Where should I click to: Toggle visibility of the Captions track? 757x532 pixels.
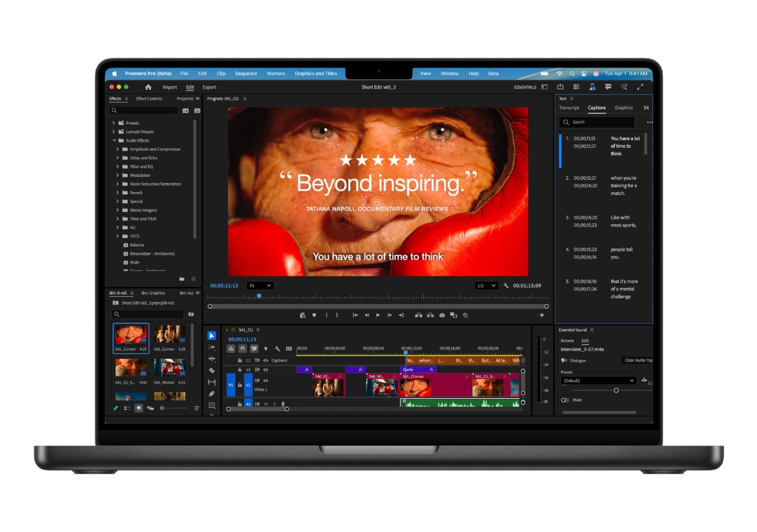pyautogui.click(x=266, y=361)
